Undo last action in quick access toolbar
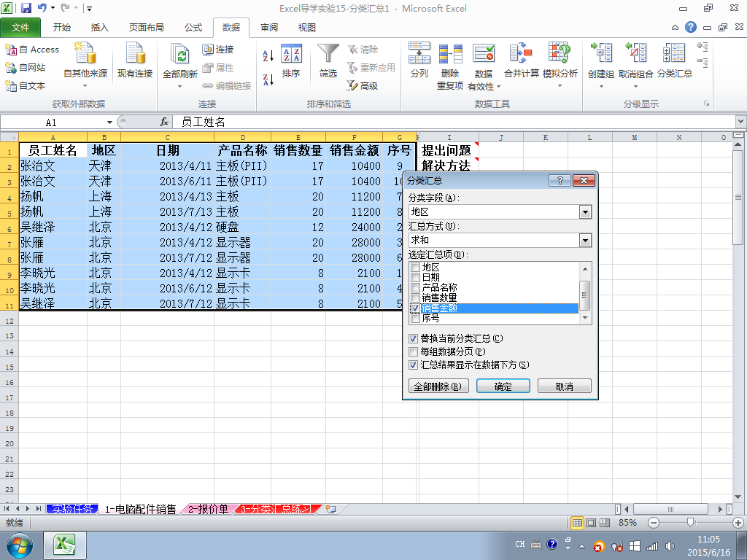Image resolution: width=747 pixels, height=560 pixels. click(42, 8)
